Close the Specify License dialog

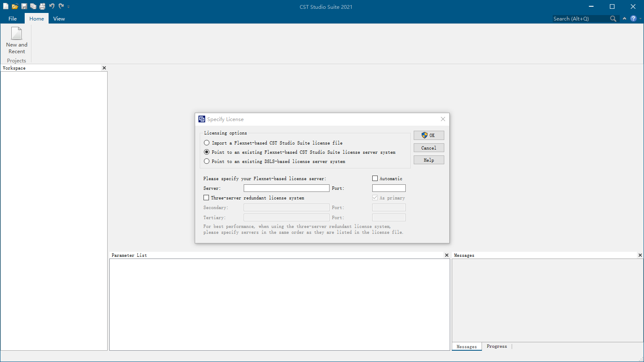pos(443,119)
